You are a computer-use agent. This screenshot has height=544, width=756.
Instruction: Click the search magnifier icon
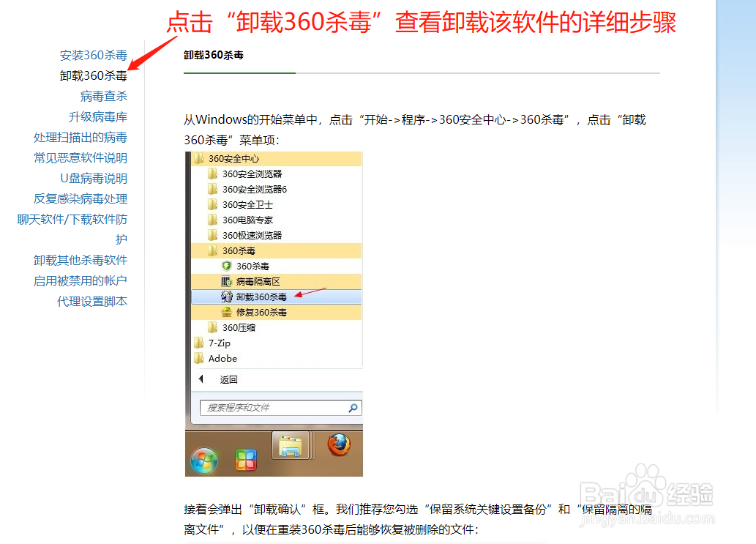pos(353,408)
